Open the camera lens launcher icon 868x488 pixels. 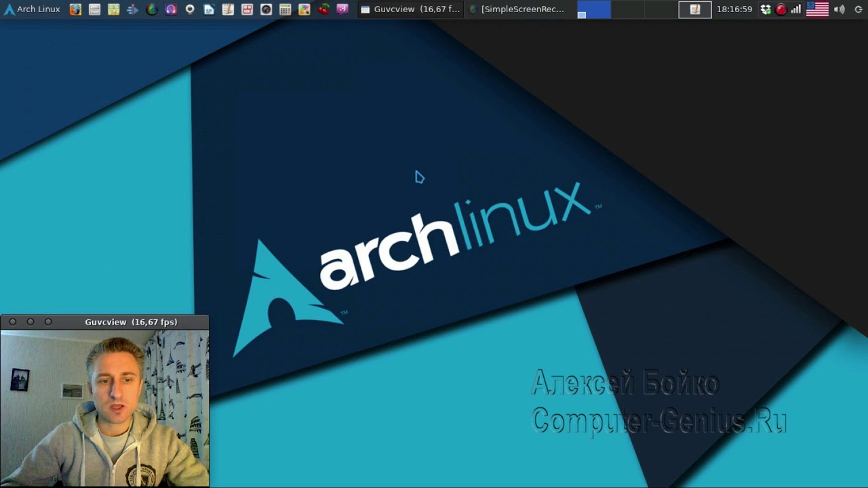point(266,9)
